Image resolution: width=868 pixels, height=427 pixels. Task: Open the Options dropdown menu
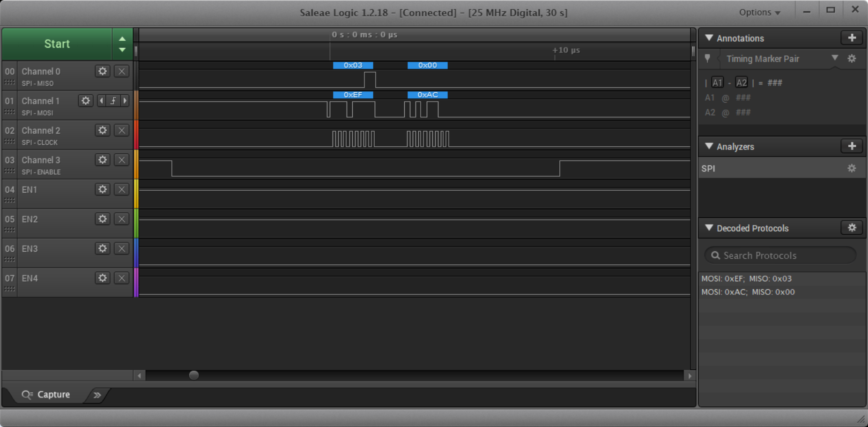tap(759, 13)
